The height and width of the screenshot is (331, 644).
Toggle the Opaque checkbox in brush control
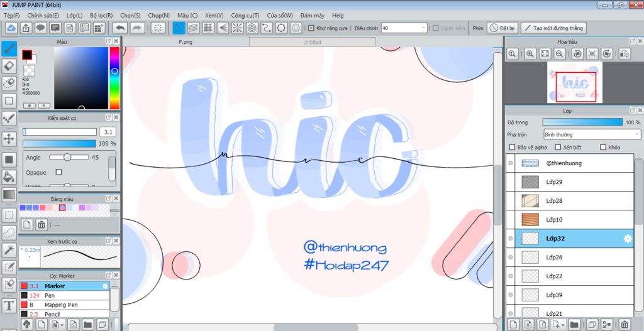point(58,172)
